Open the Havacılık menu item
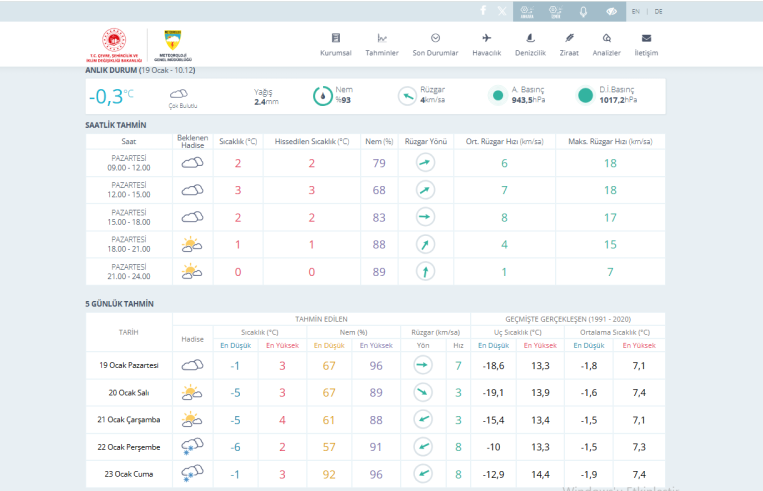763x491 pixels. coord(486,44)
